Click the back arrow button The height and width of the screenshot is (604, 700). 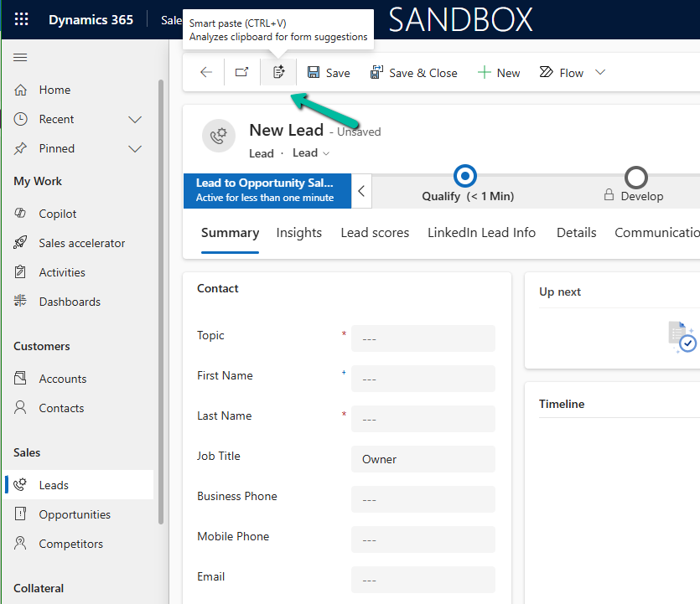coord(206,73)
